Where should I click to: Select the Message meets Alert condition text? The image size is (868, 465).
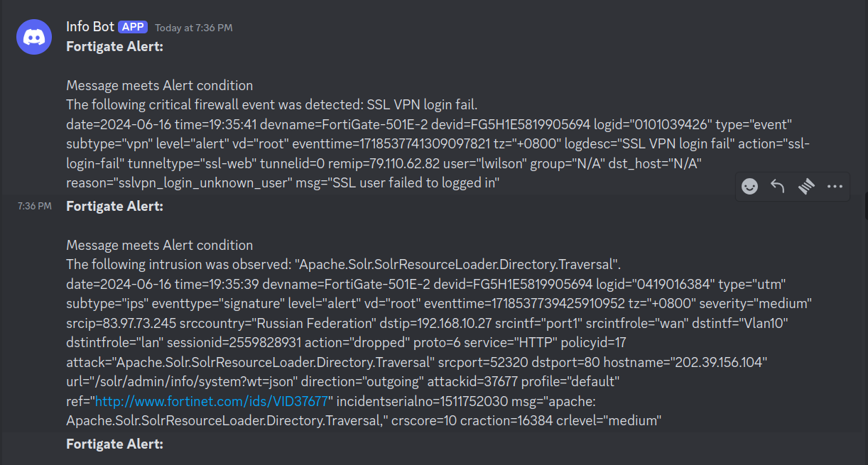(x=159, y=85)
